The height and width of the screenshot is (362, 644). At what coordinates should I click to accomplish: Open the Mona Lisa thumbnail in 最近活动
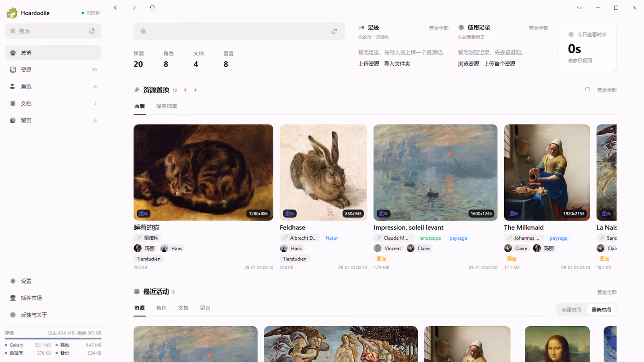(557, 344)
